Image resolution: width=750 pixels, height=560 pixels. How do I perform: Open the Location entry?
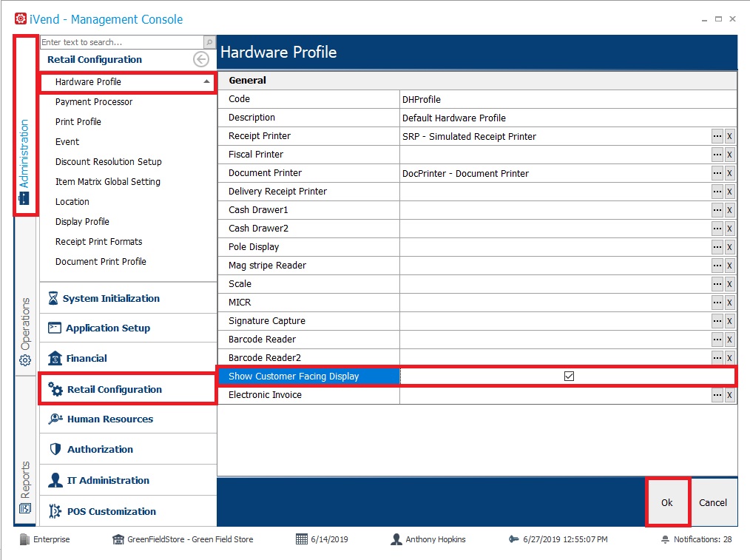pos(72,202)
